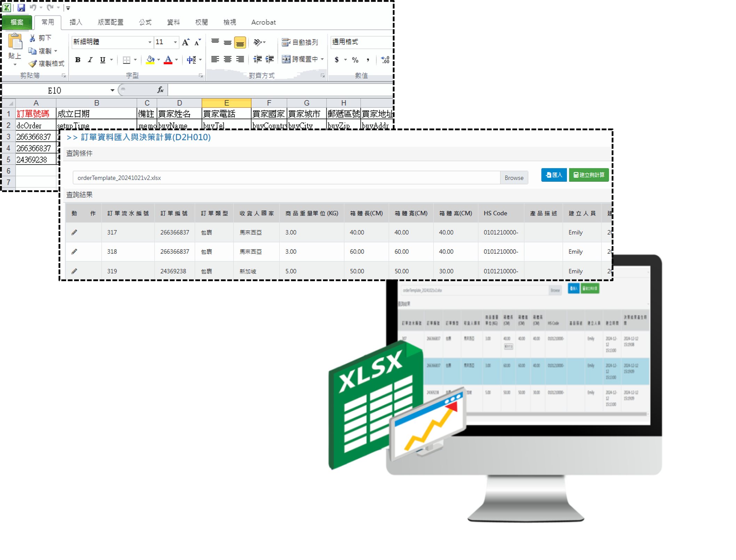Switch to the 公式 ribbon tab
The image size is (736, 560).
click(145, 22)
